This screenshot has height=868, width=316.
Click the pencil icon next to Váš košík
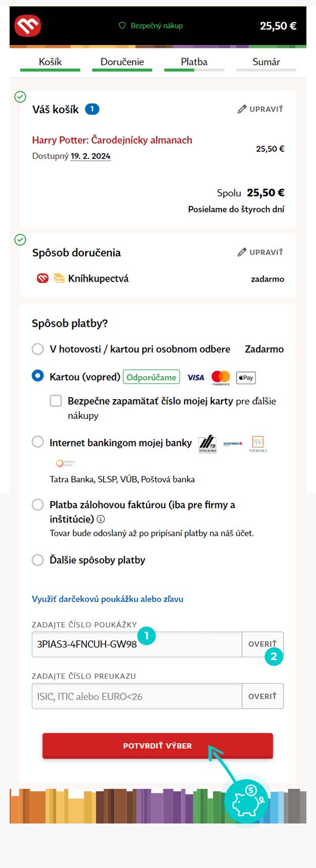242,109
